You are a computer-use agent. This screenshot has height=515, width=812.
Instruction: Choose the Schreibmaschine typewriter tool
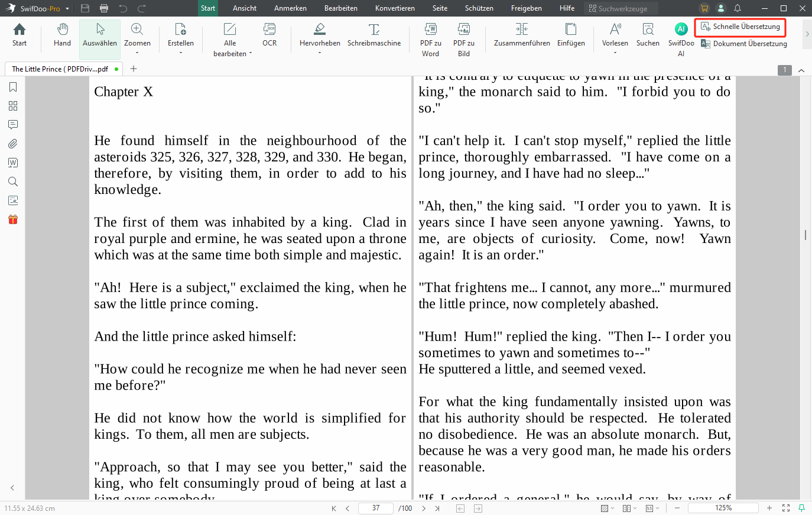374,35
